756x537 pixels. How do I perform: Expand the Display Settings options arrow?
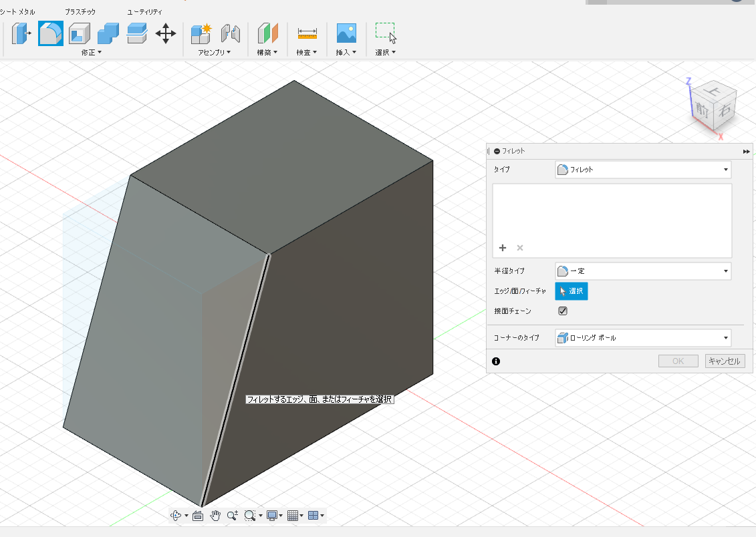[x=281, y=516]
